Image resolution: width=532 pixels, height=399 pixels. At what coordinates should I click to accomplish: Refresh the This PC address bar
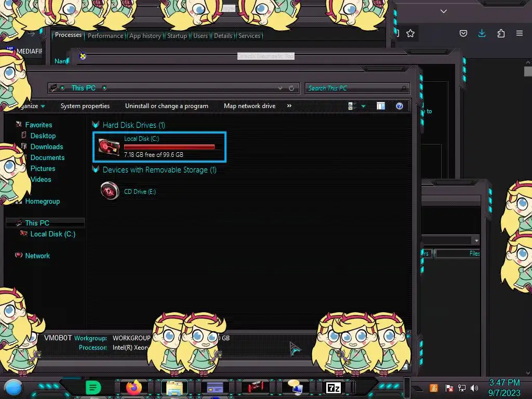(x=291, y=88)
